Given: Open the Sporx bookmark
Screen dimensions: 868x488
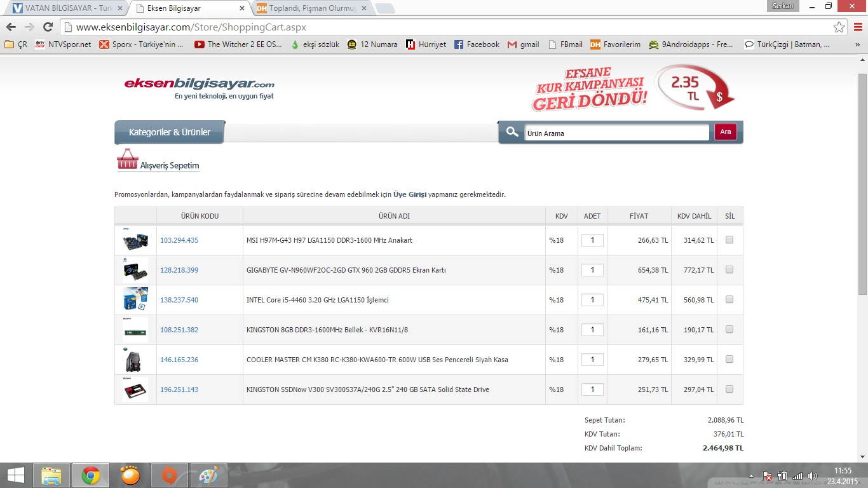Looking at the screenshot, I should coord(142,44).
